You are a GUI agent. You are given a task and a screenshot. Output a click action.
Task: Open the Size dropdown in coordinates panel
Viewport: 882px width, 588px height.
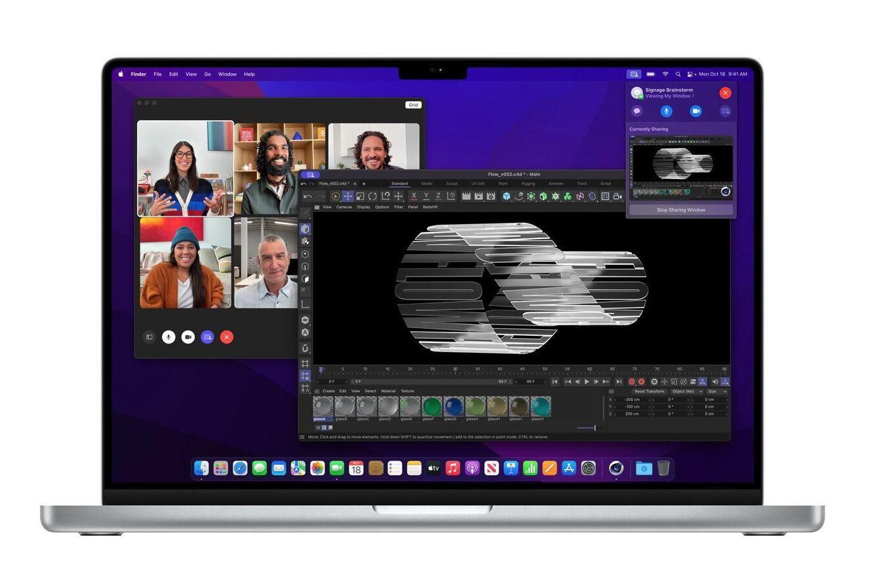point(716,391)
